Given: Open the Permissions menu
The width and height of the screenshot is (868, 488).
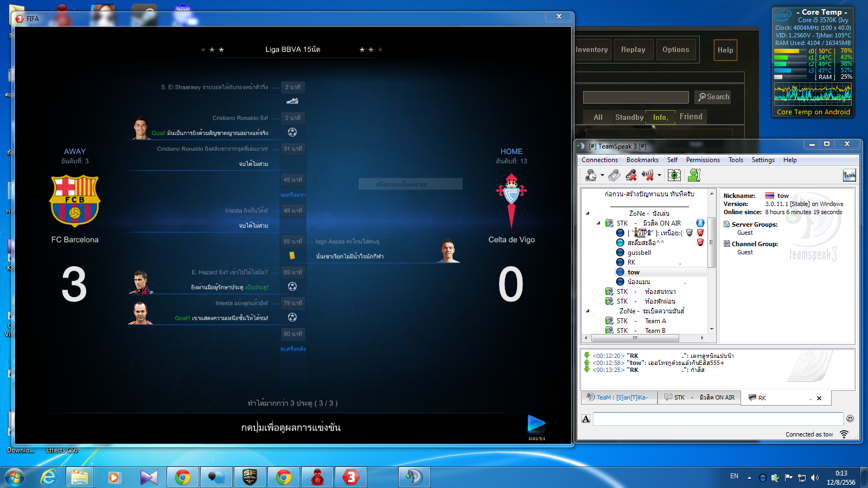Looking at the screenshot, I should [703, 160].
